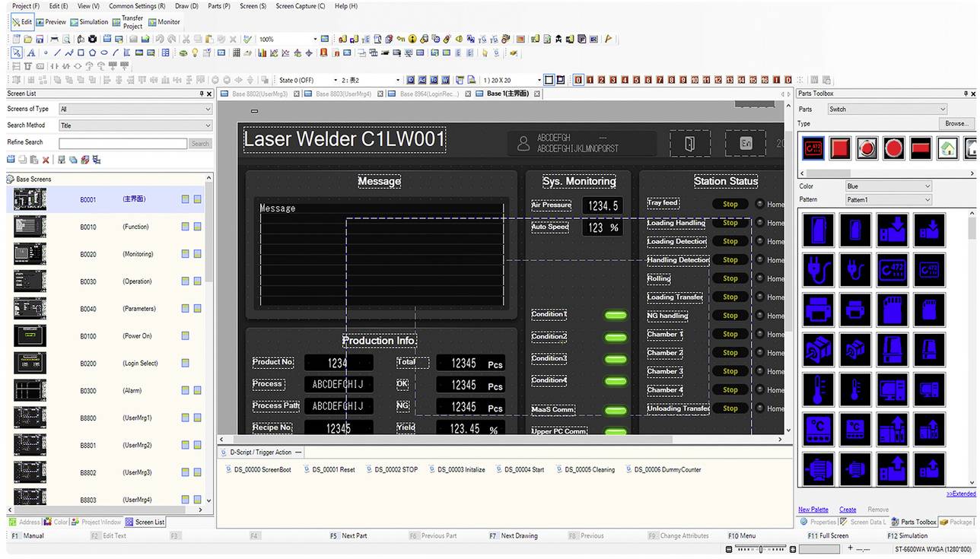The height and width of the screenshot is (559, 980).
Task: Select the red square switch shape
Action: click(x=840, y=148)
